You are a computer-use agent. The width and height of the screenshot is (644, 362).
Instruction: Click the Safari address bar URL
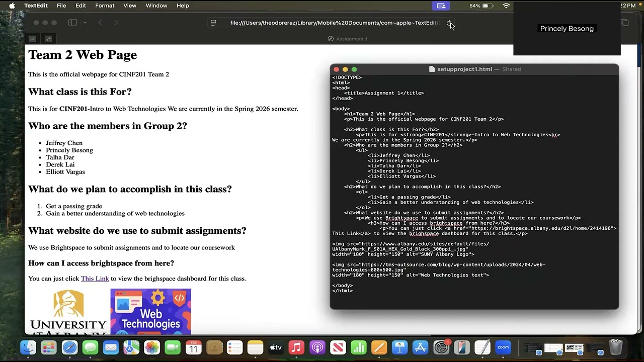pyautogui.click(x=335, y=23)
